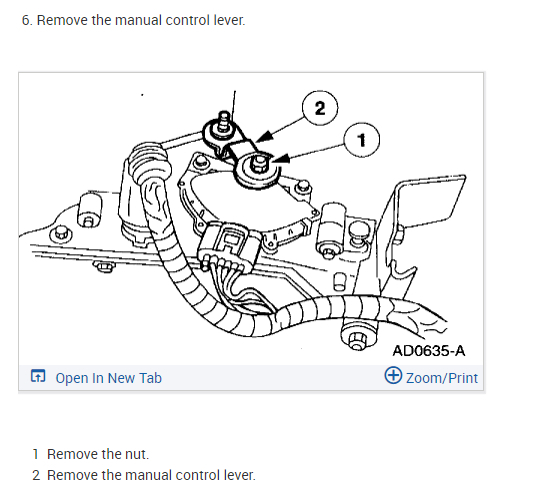The image size is (541, 492).
Task: Click the list number 1 beside "Remove the nut"
Action: coord(35,454)
